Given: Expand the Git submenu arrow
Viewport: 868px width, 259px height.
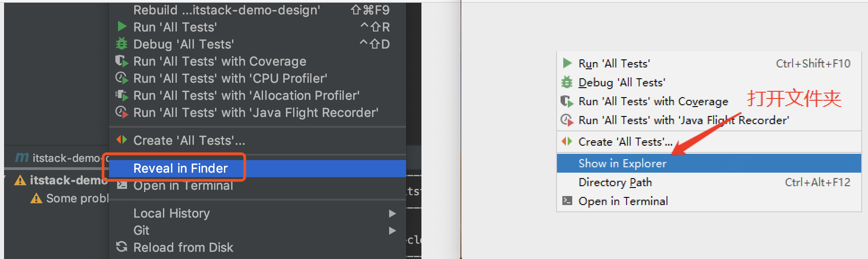Looking at the screenshot, I should pyautogui.click(x=392, y=230).
